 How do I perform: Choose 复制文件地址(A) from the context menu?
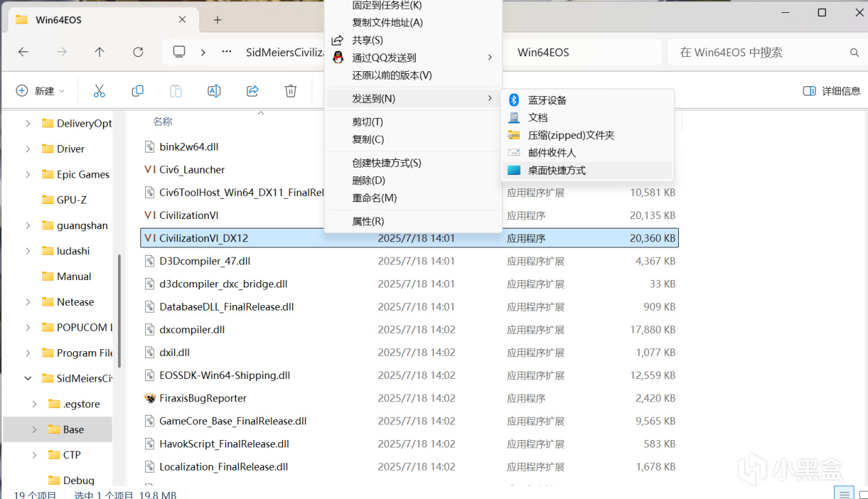coord(413,22)
